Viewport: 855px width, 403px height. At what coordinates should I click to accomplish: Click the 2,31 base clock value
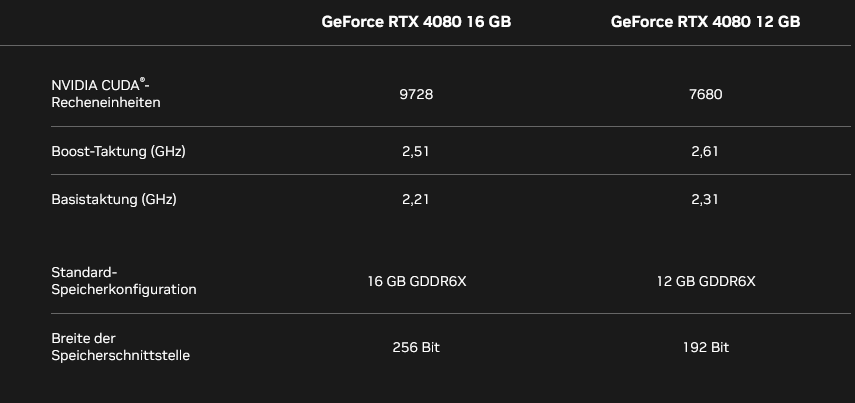coord(705,199)
